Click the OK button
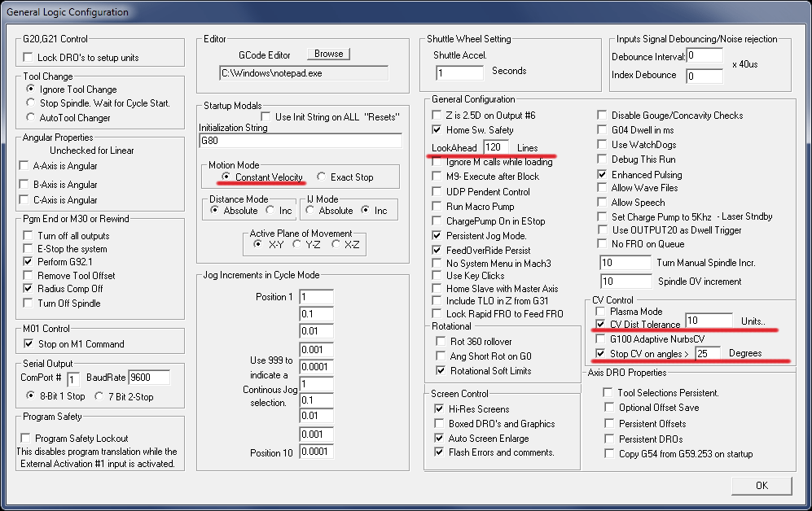Screen dimensions: 812x511 coord(762,486)
